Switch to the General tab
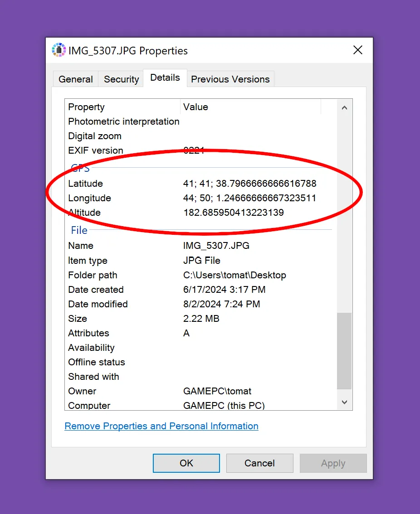 [76, 79]
